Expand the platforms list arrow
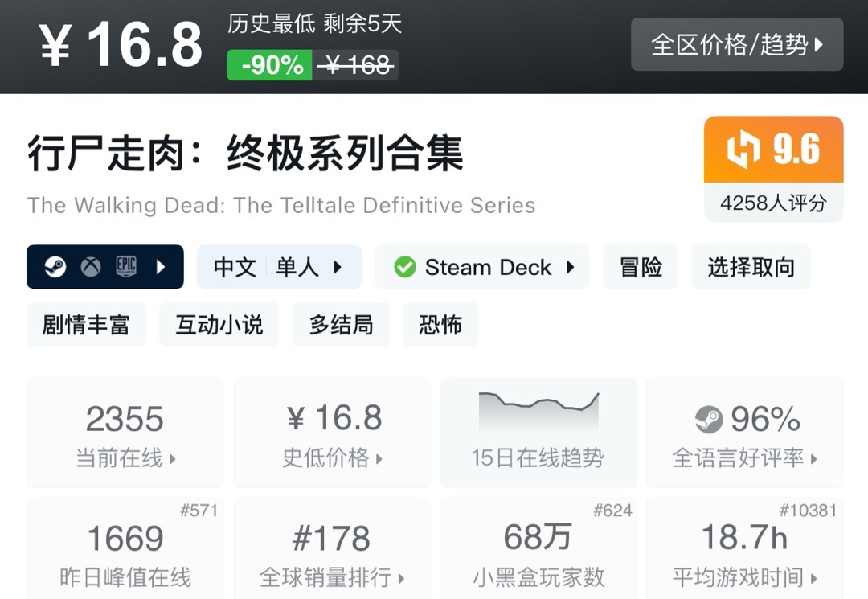This screenshot has width=868, height=599. point(161,267)
